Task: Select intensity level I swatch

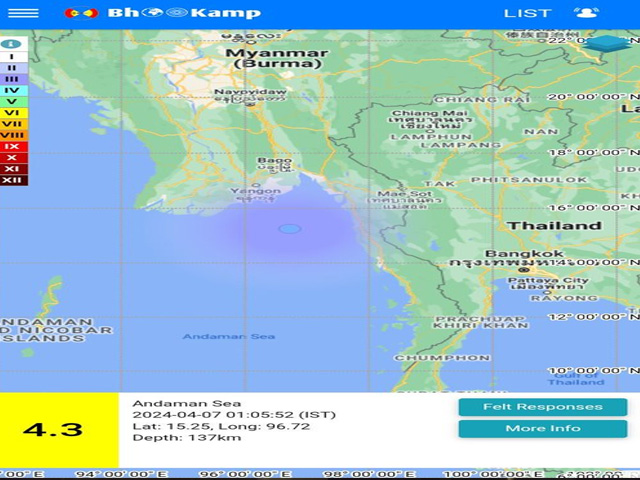Action: click(12, 57)
